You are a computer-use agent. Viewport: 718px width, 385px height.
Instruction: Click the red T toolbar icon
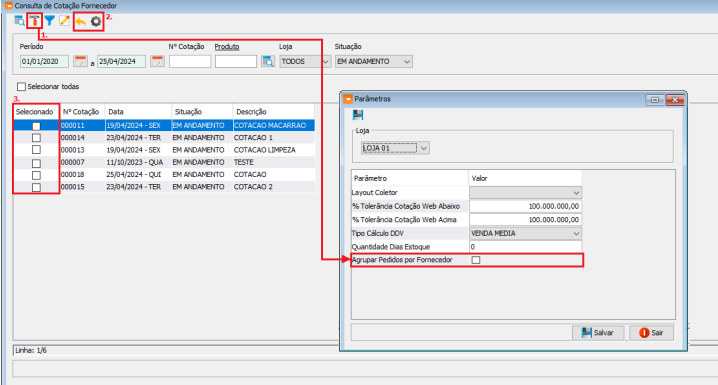[34, 21]
